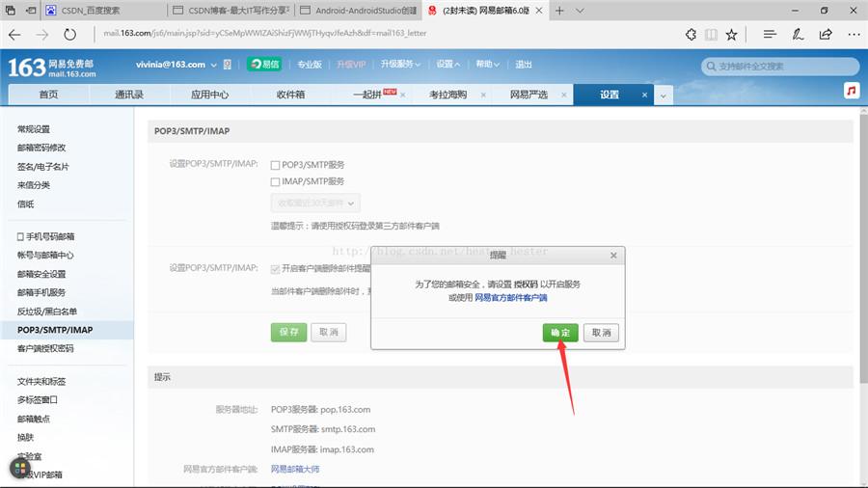Screen dimensions: 868x488
Task: Close the 网易严选 tab
Action: [563, 95]
